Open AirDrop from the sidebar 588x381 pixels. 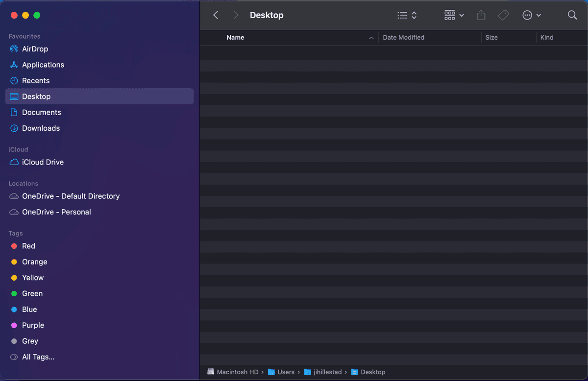[35, 49]
